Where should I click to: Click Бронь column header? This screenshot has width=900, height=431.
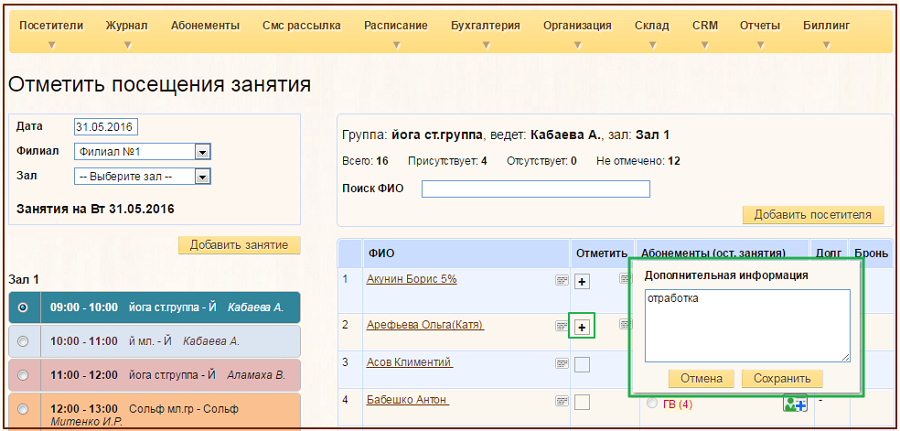coord(871,254)
